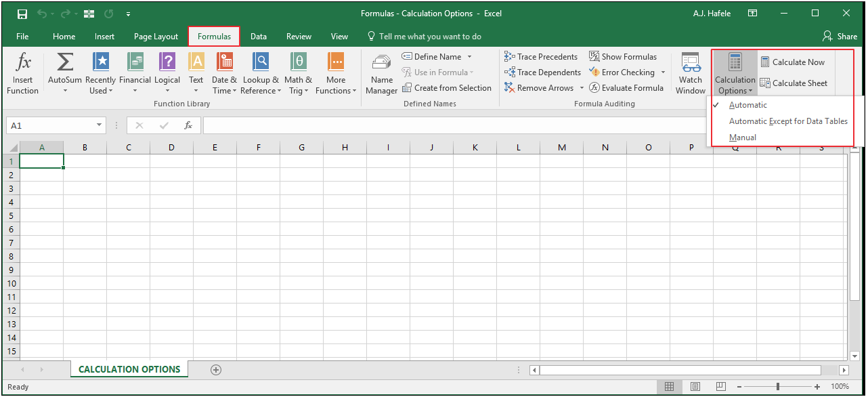
Task: Switch to the View tab
Action: tap(339, 37)
